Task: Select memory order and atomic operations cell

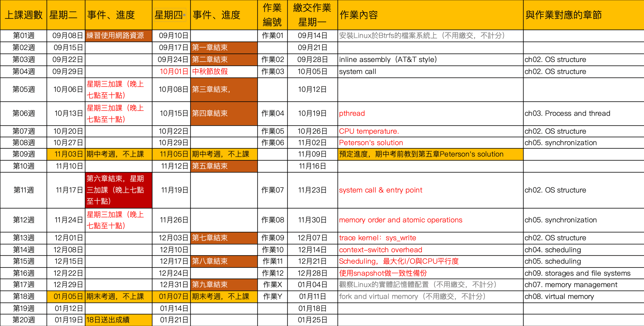Action: point(400,220)
